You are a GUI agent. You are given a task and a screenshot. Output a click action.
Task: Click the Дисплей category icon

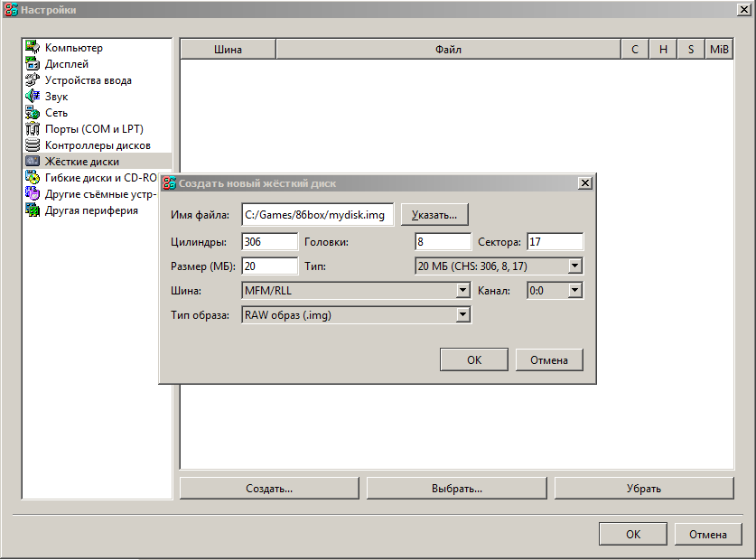[x=33, y=63]
